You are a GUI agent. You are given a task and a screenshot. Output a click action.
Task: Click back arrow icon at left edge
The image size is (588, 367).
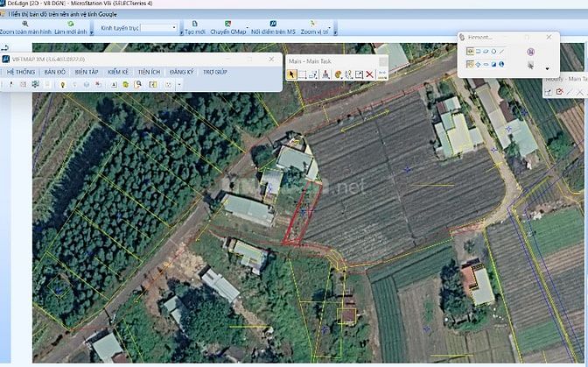point(4,47)
